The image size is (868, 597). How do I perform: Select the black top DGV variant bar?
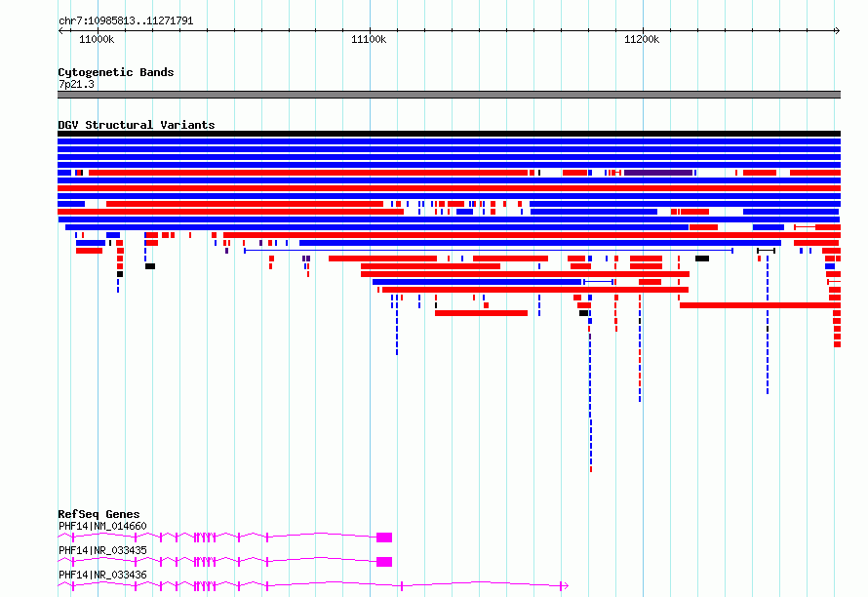[x=449, y=134]
